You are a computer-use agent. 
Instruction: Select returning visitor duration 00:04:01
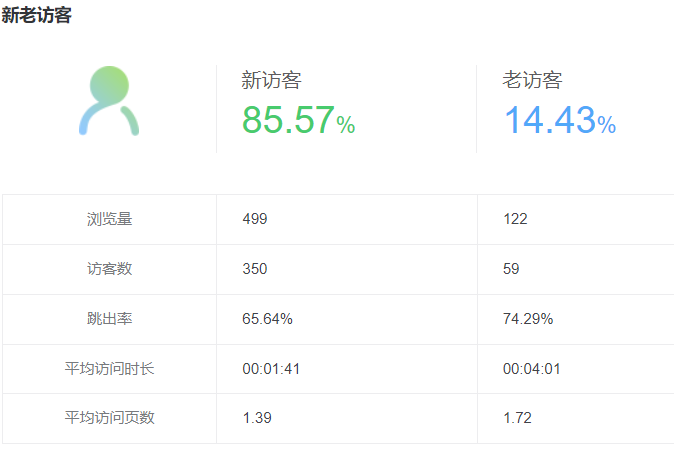531,369
